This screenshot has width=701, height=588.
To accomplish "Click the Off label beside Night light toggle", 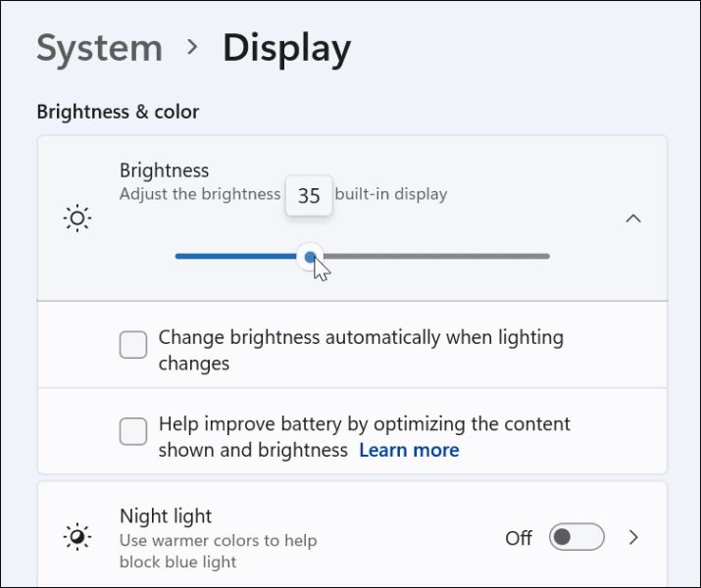I will [519, 538].
